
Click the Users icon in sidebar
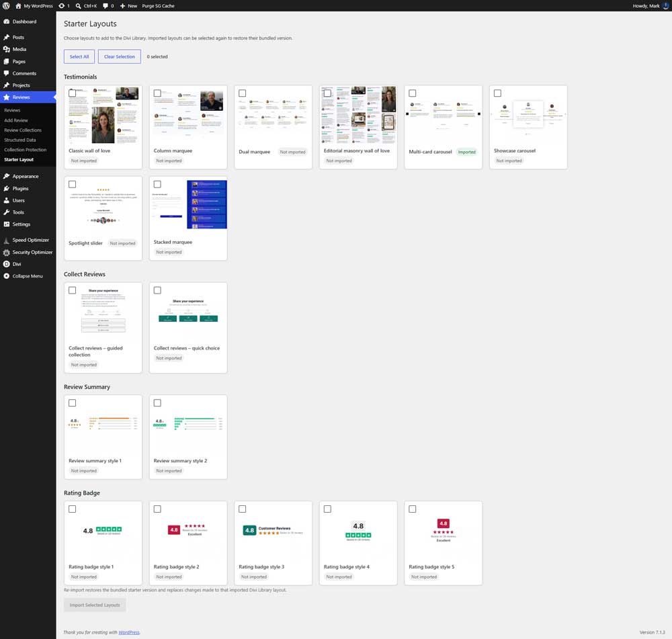click(x=7, y=201)
